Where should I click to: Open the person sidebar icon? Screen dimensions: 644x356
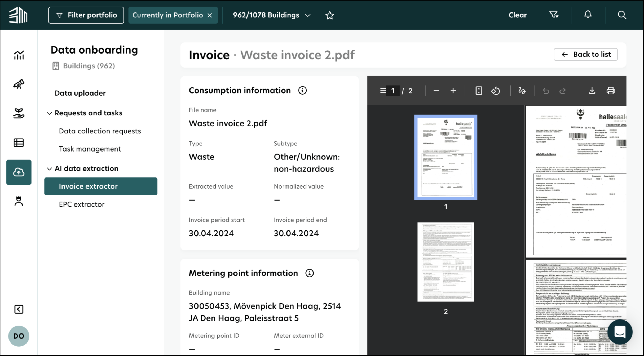click(x=19, y=201)
